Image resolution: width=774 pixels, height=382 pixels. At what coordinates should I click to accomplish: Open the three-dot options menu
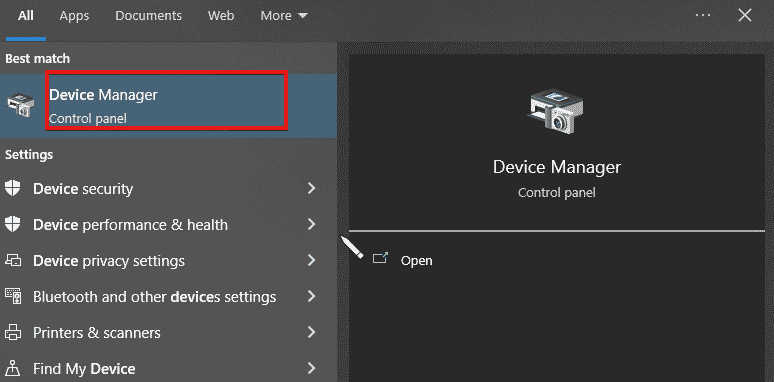tap(702, 15)
